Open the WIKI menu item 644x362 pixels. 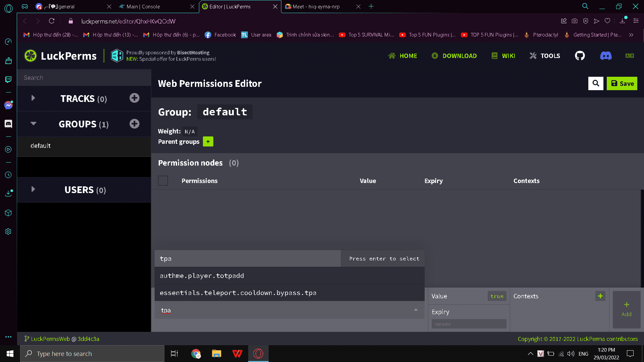point(503,56)
